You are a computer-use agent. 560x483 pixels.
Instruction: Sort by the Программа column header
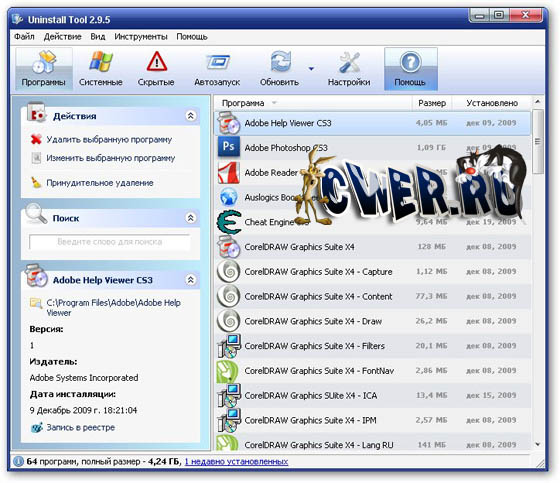pos(243,103)
